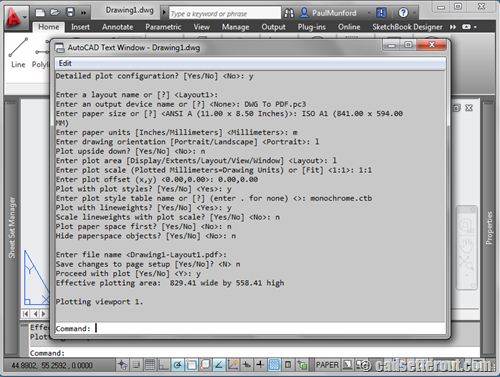
Task: Click the Pan hand tool in navigation bar
Action: tap(466, 246)
